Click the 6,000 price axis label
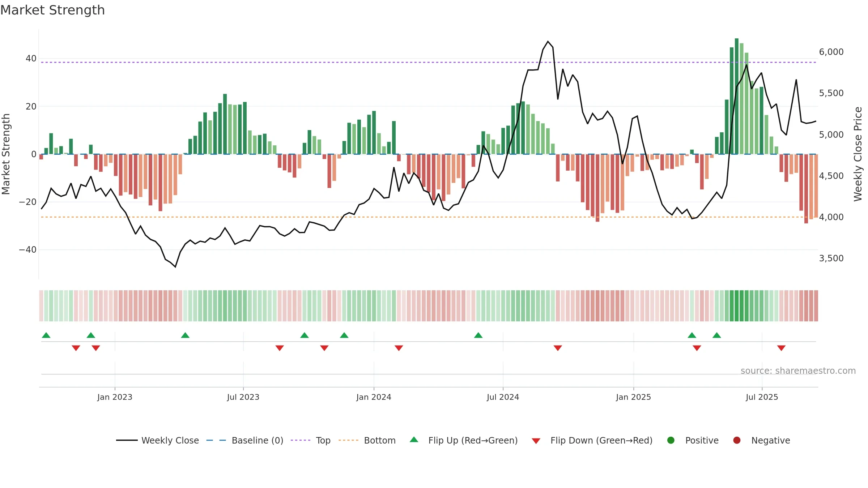868x488 pixels. click(831, 52)
